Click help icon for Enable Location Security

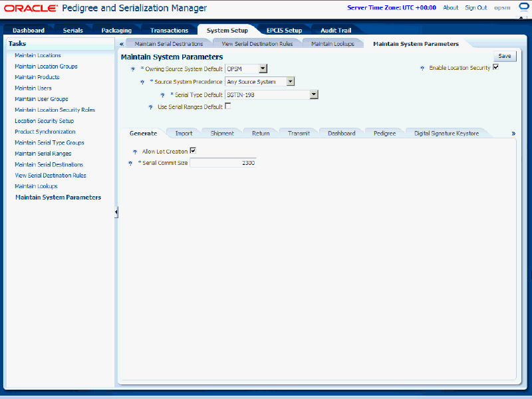point(422,68)
